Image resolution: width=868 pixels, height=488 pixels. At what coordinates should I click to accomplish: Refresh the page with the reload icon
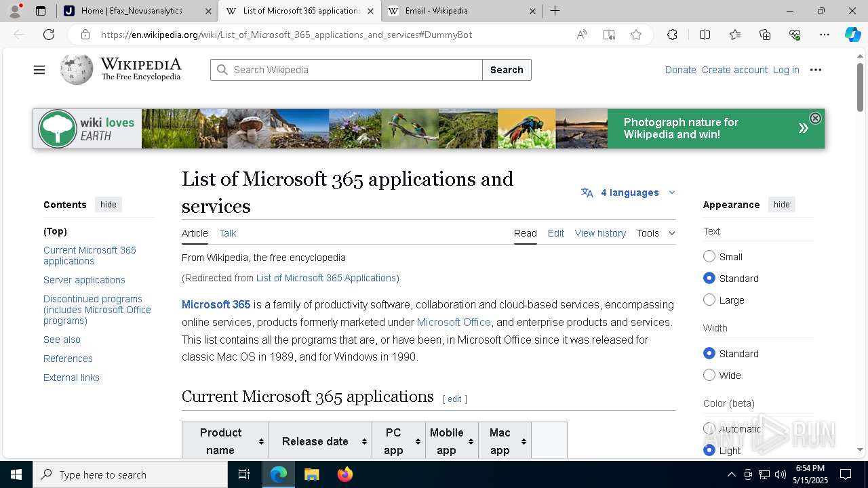pyautogui.click(x=49, y=35)
